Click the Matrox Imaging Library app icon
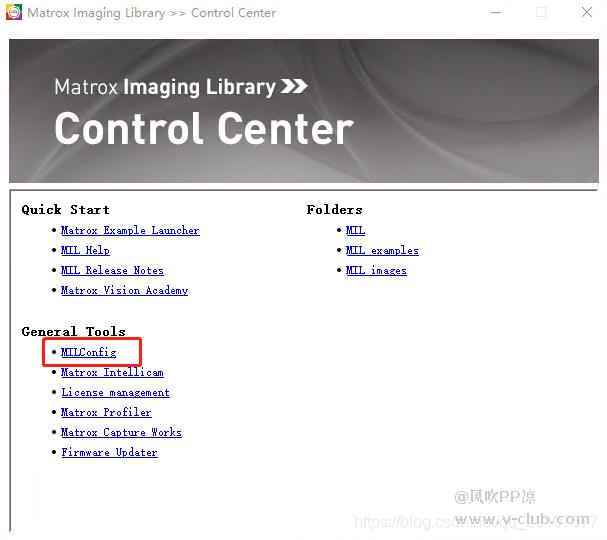This screenshot has height=540, width=607. tap(14, 12)
